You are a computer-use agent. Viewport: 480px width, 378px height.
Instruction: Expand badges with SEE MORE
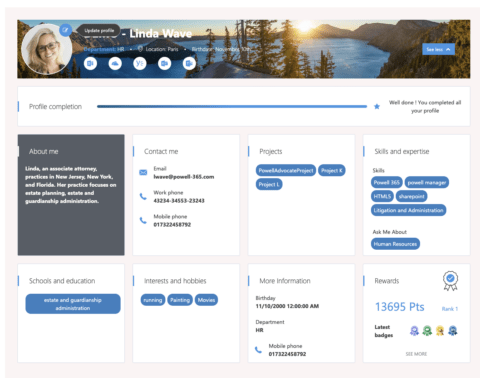click(x=416, y=354)
